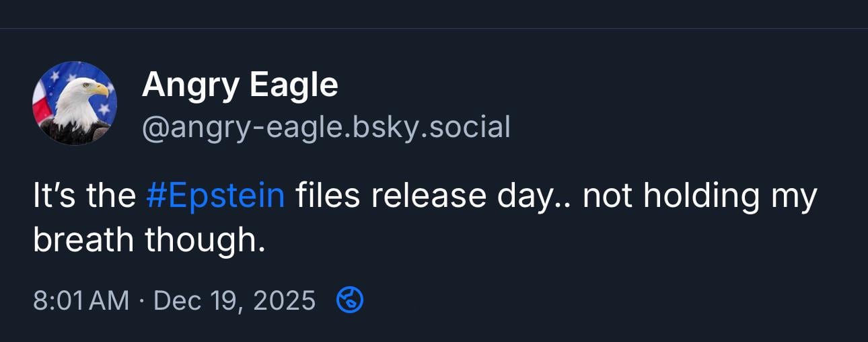The image size is (868, 342).
Task: Click "It's the" at the post start
Action: click(84, 196)
